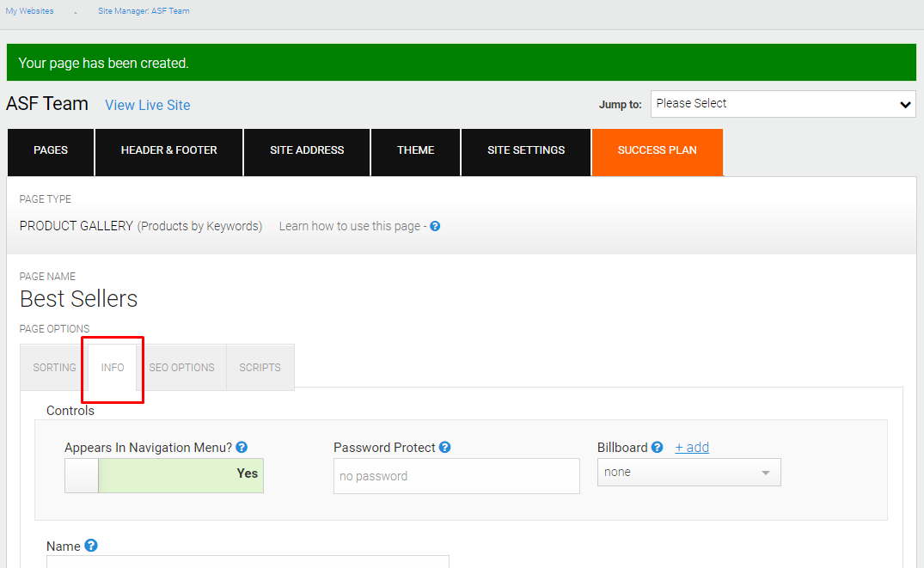Toggle the Appears In Navigation Menu switch
Screen dimensions: 924x568
[164, 475]
